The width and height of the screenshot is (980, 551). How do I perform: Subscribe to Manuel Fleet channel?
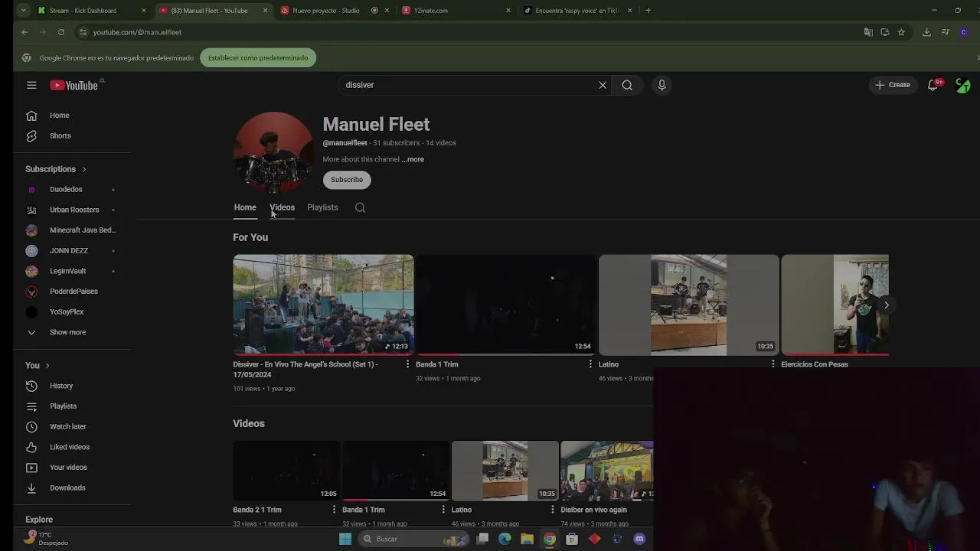point(347,180)
